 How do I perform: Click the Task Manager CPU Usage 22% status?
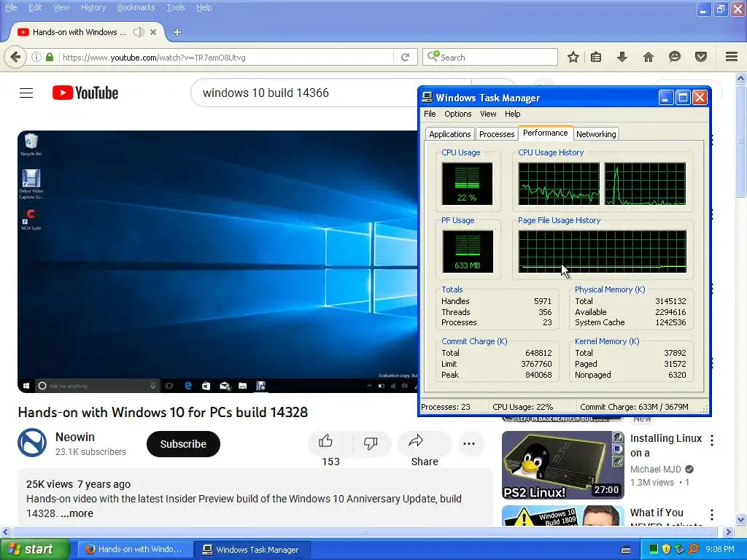coord(522,407)
